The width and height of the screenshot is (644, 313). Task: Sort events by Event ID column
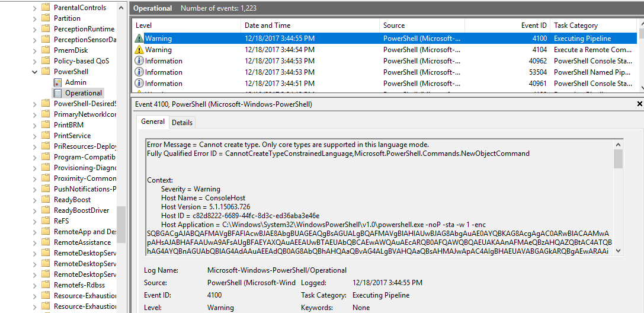(x=534, y=25)
